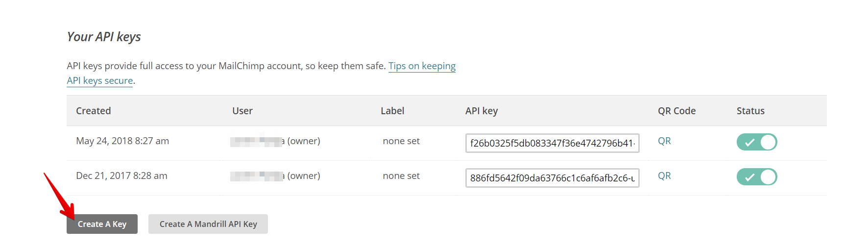Screen dimensions: 868x250
Task: Click the Label column header
Action: coord(392,111)
